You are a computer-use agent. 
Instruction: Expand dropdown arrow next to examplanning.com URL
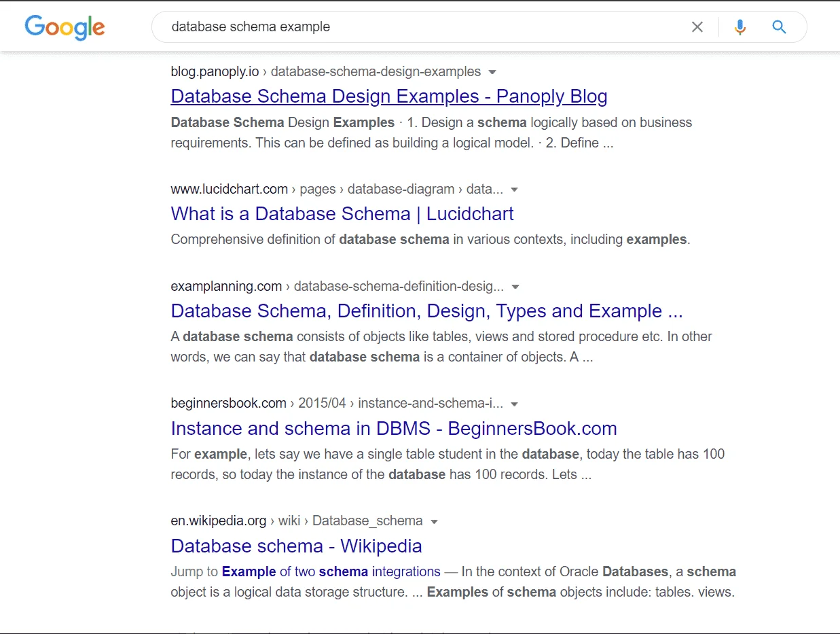pyautogui.click(x=515, y=287)
